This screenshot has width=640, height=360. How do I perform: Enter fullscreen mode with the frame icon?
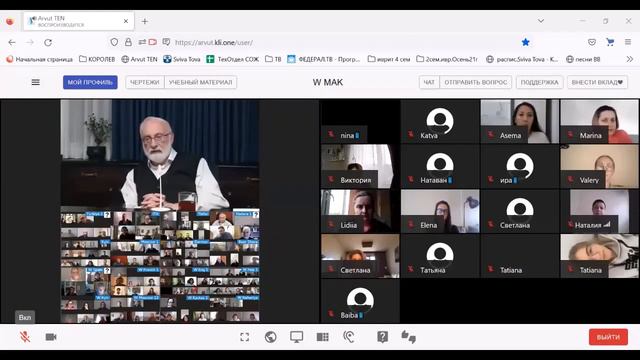tap(244, 337)
